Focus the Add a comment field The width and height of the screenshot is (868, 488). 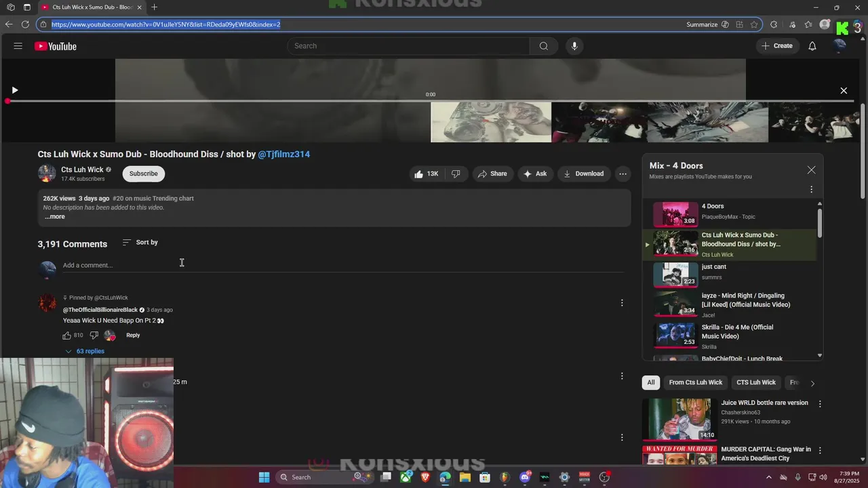coord(343,265)
